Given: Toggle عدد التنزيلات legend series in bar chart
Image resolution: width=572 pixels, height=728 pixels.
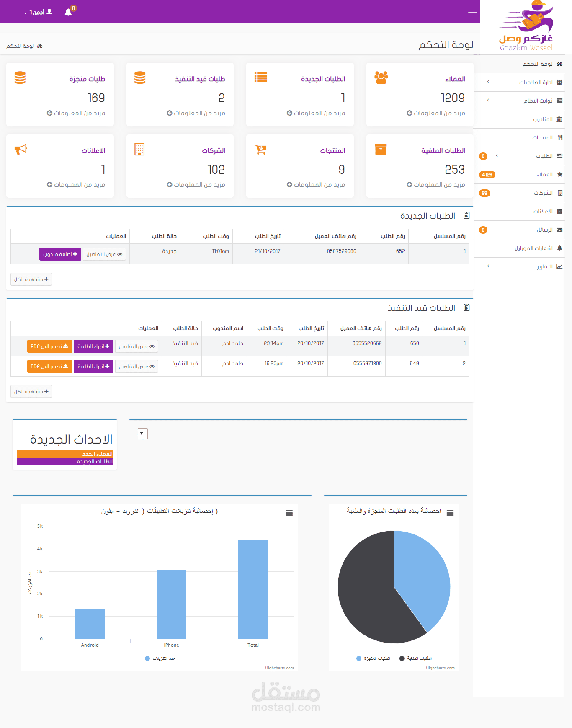Looking at the screenshot, I should [x=160, y=658].
